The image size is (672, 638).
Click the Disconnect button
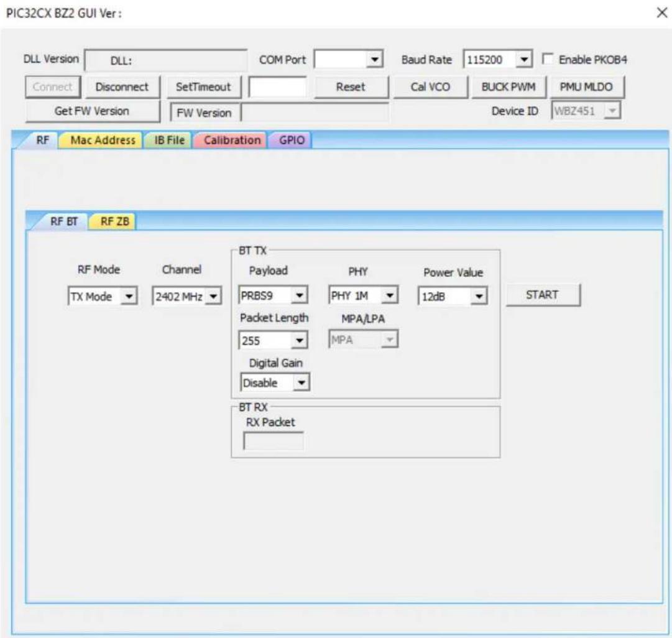click(x=122, y=87)
